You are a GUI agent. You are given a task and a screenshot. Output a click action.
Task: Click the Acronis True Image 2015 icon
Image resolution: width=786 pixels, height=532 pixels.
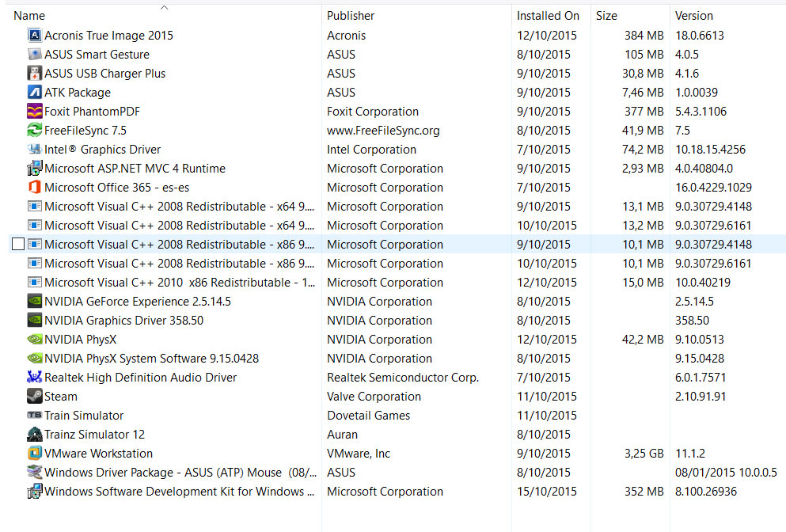(x=34, y=36)
